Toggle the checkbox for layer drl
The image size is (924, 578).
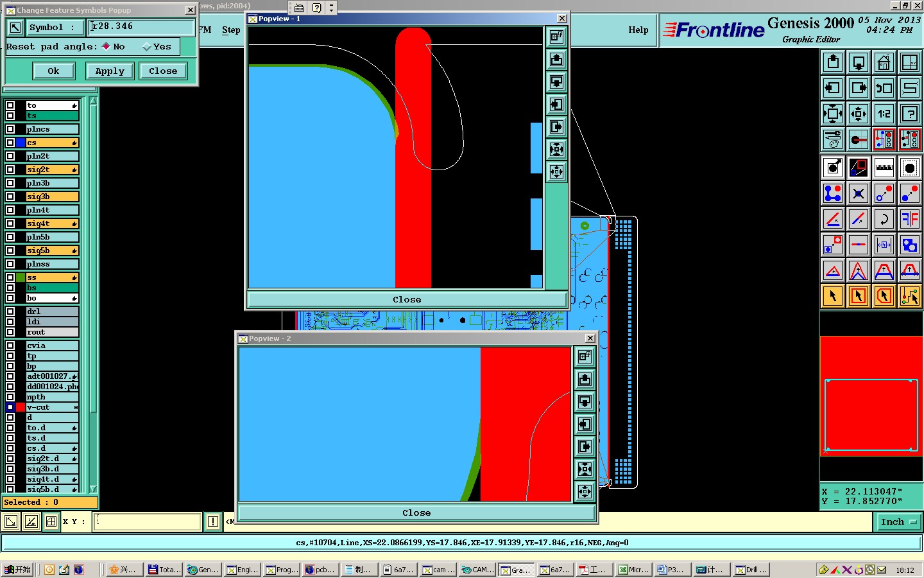[x=10, y=311]
